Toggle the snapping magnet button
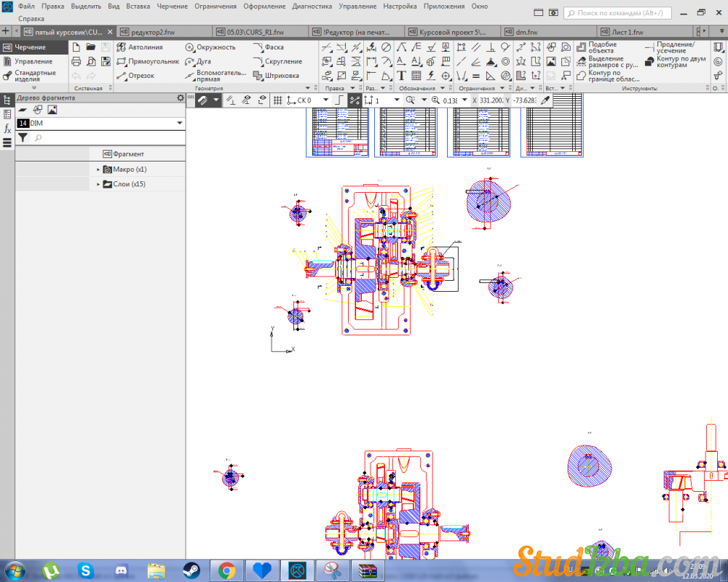The width and height of the screenshot is (728, 582). pyautogui.click(x=203, y=100)
